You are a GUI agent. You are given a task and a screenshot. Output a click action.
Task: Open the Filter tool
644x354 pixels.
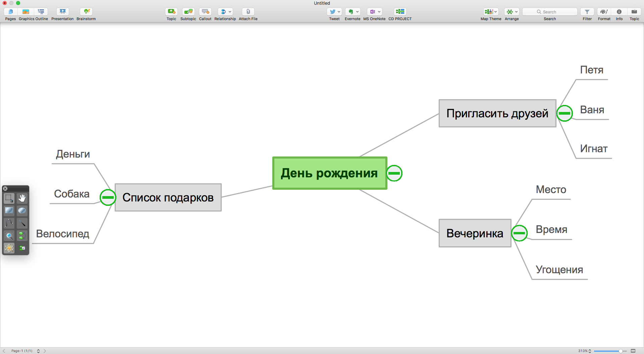[x=587, y=12]
